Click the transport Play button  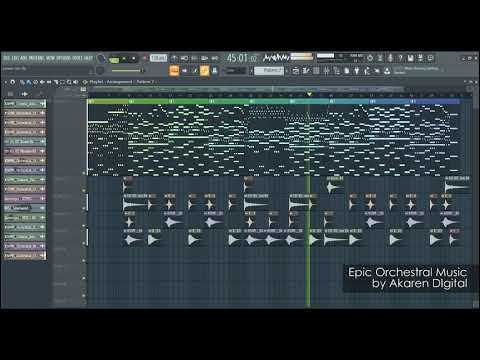click(x=124, y=59)
